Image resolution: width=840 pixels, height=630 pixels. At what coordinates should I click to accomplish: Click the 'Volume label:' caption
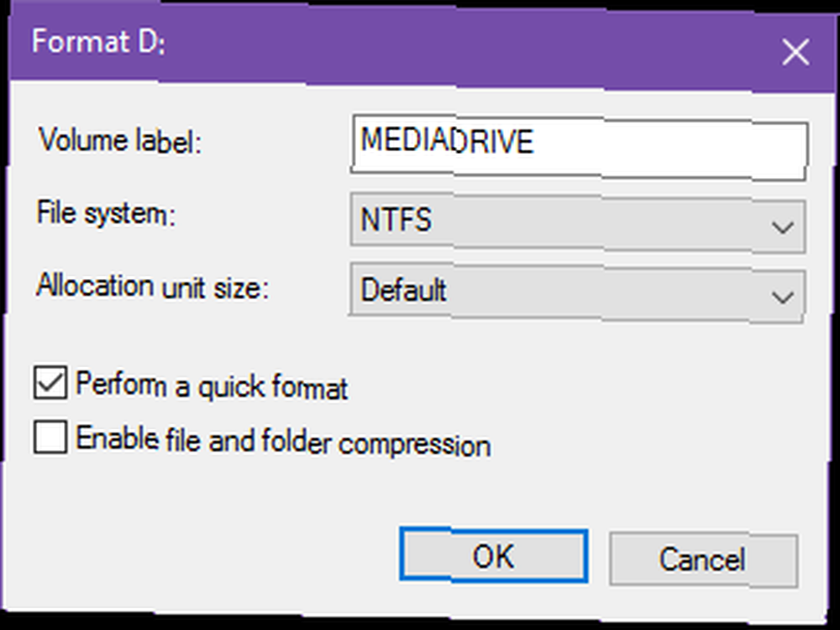click(120, 141)
